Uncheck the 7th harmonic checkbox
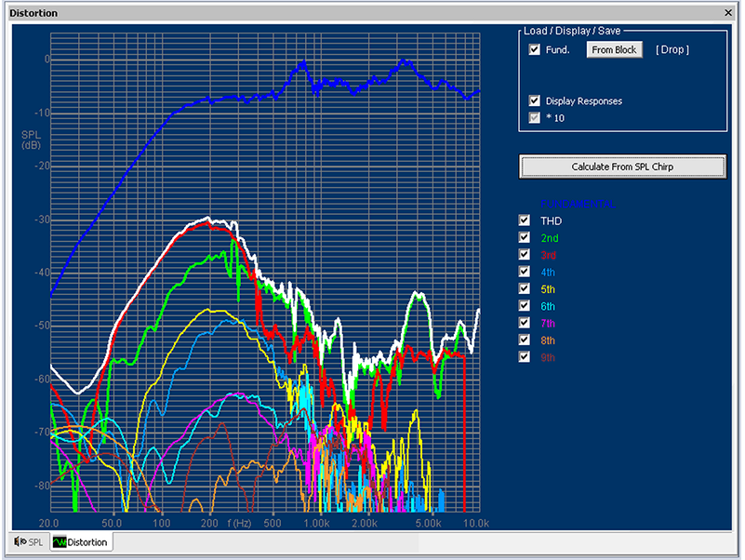 [525, 323]
